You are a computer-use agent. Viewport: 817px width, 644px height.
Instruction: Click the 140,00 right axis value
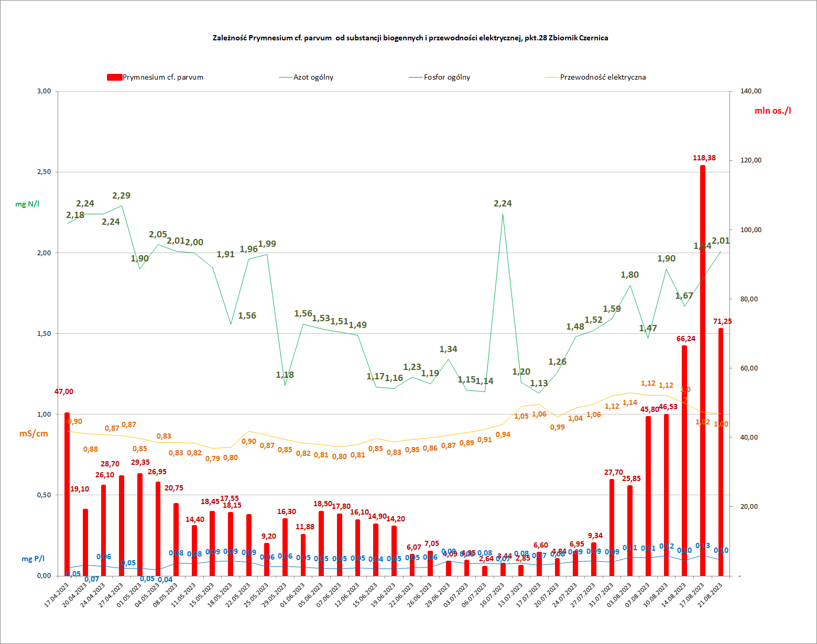click(751, 91)
